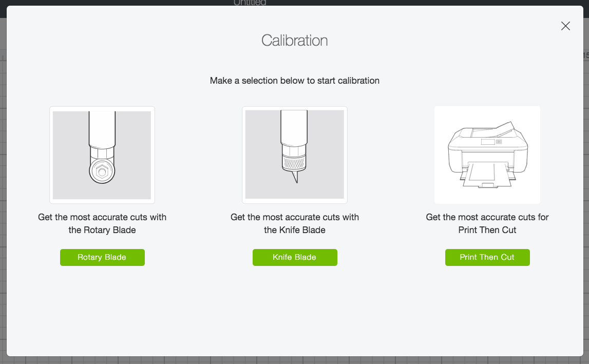
Task: Click the green Rotary Blade button
Action: 102,257
